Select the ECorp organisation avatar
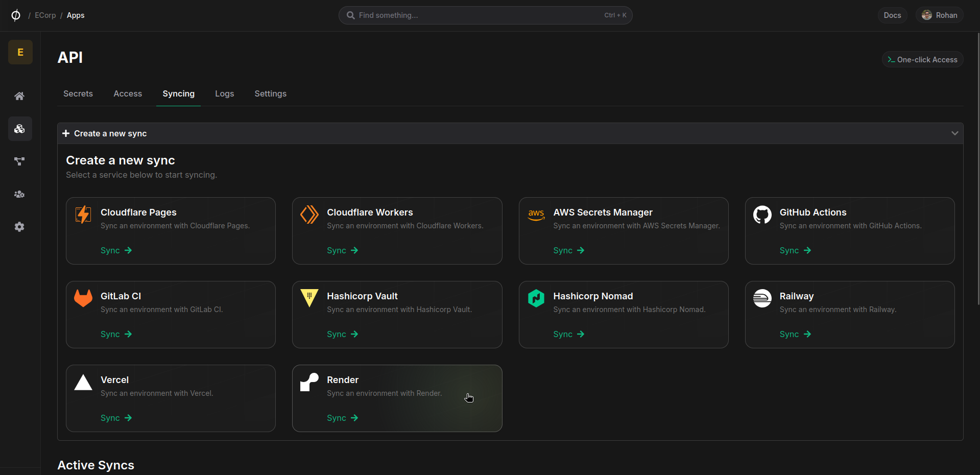This screenshot has height=475, width=980. click(x=20, y=52)
